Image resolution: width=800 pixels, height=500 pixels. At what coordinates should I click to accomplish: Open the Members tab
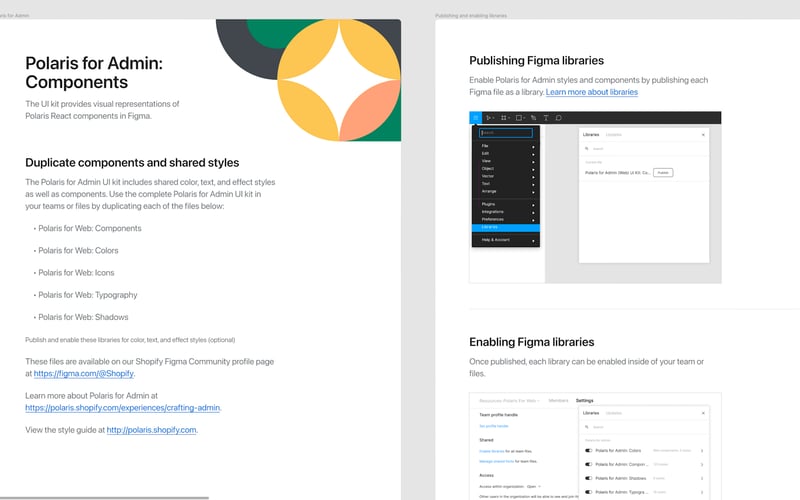pyautogui.click(x=558, y=401)
